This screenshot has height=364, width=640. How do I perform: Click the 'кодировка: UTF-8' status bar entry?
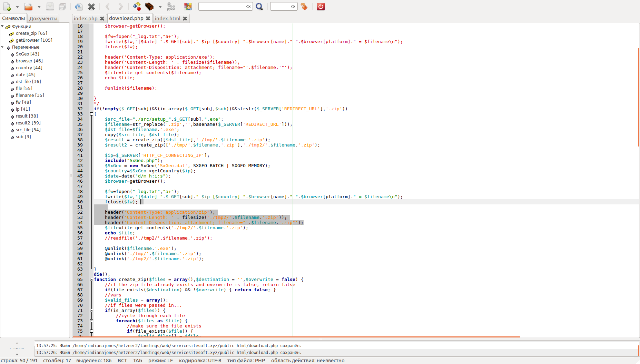point(200,361)
